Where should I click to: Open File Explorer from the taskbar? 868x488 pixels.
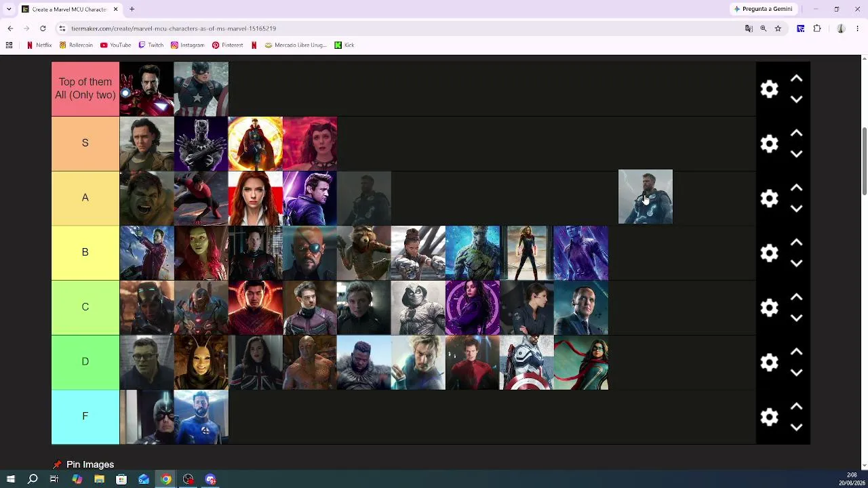point(99,479)
